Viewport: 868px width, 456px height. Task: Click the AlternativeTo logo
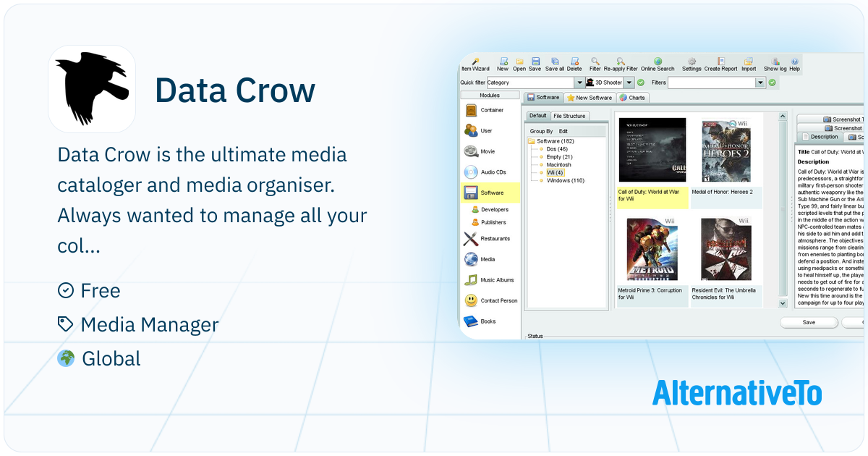737,392
